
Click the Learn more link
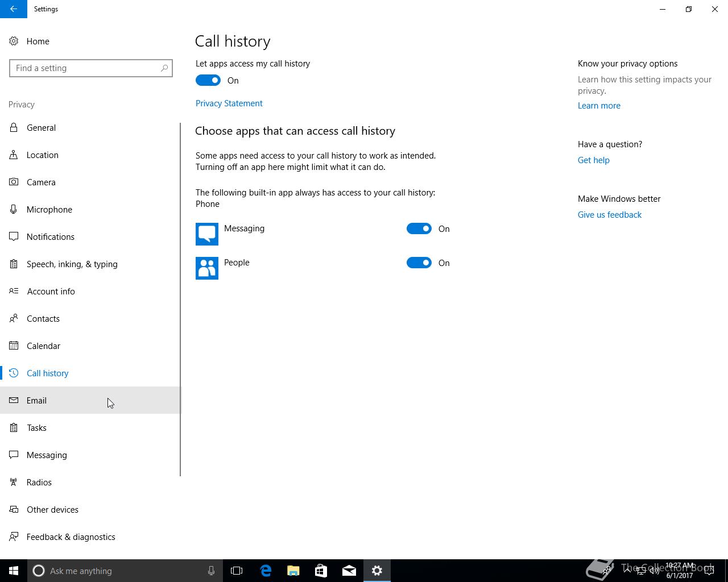click(599, 106)
